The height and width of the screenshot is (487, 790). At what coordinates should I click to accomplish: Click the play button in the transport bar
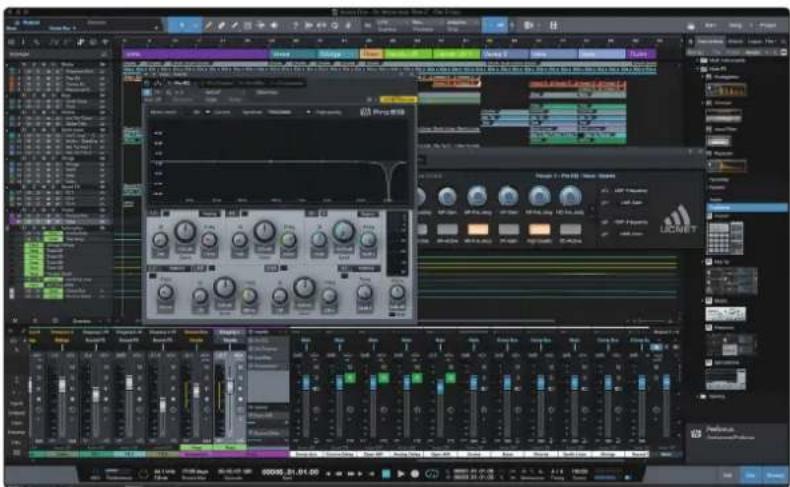point(401,474)
